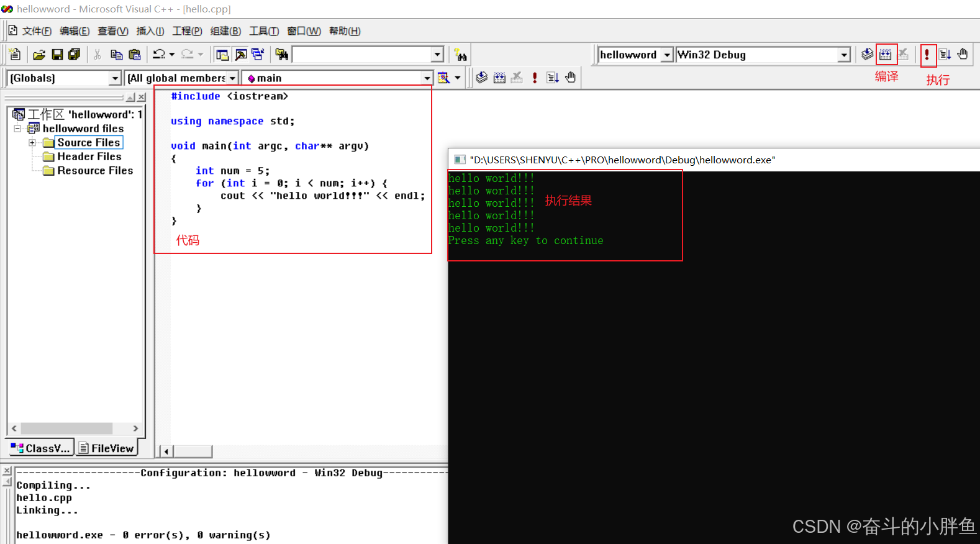Screen dimensions: 980x544
Task: Click the Save icon in the toolbar
Action: (x=57, y=55)
